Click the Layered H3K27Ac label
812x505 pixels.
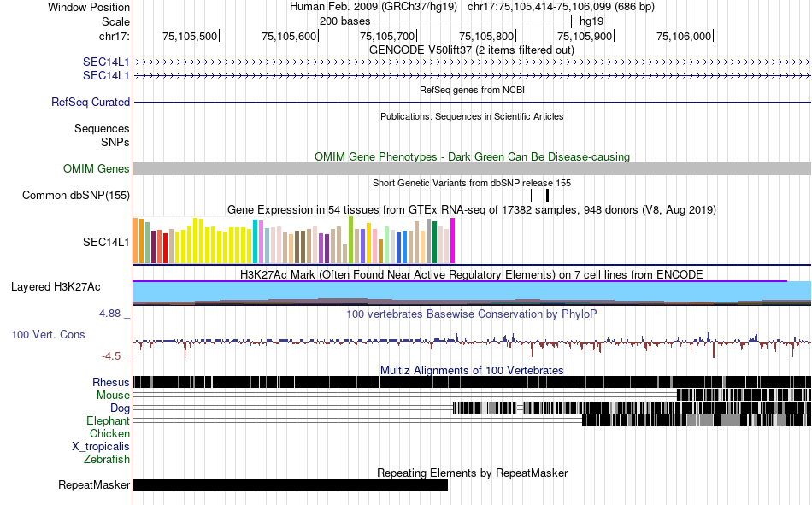[56, 287]
